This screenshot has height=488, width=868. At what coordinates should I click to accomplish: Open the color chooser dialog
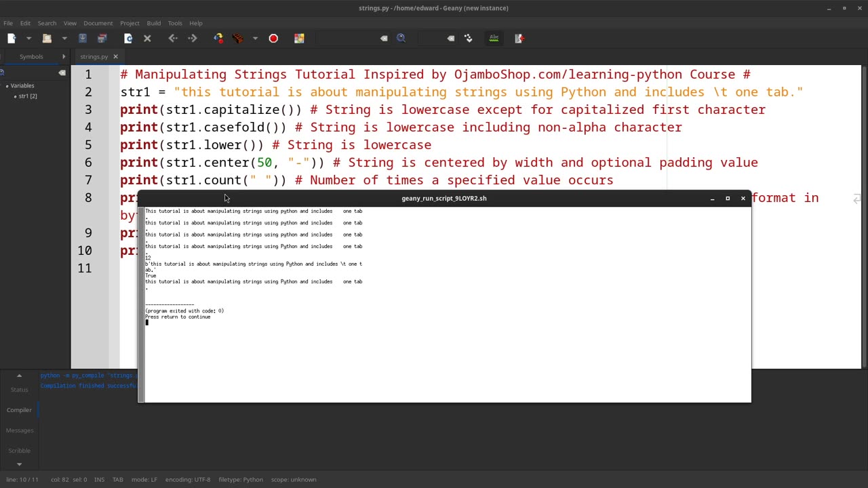299,39
